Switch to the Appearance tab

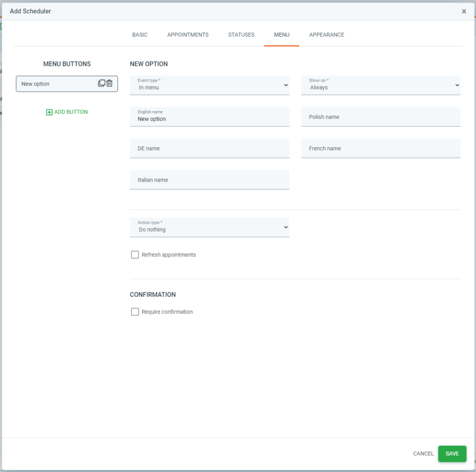tap(326, 35)
